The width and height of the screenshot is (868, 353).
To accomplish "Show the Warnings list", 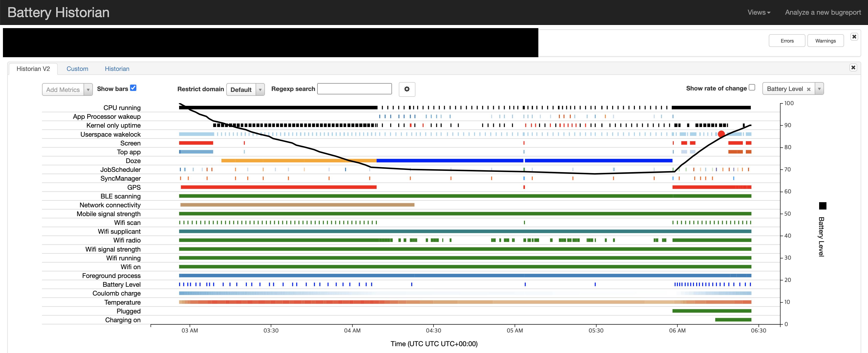I will 825,41.
